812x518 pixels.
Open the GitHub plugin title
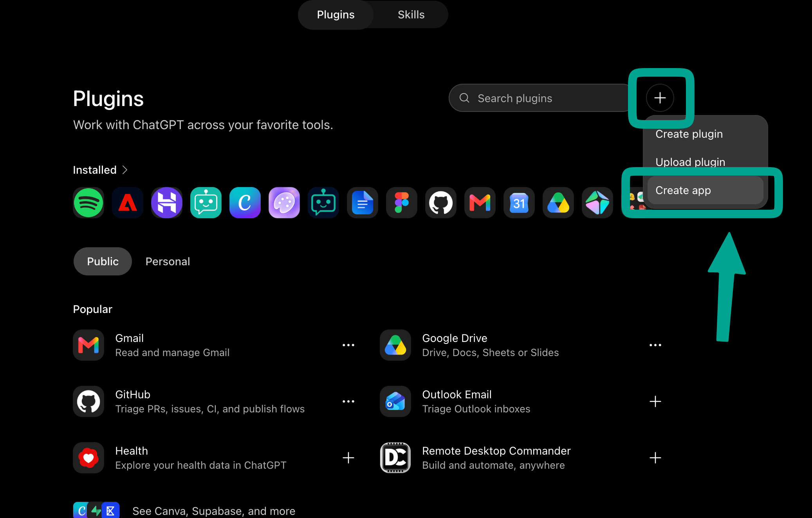(x=133, y=394)
